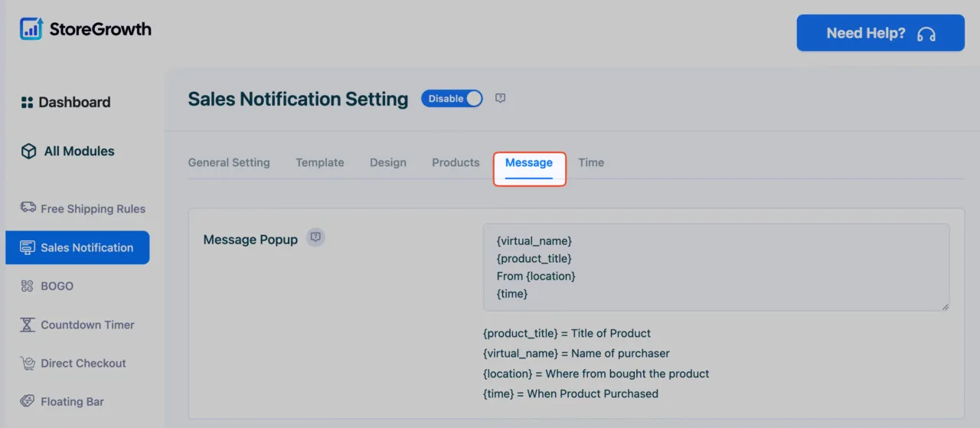The width and height of the screenshot is (980, 428).
Task: Click "{time} = When Product Purchased" text
Action: [x=570, y=394]
